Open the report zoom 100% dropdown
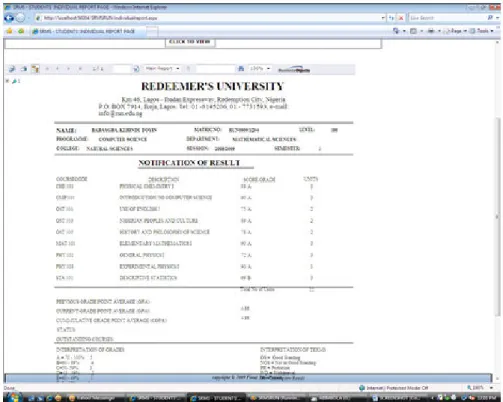This screenshot has height=402, width=503. click(260, 69)
